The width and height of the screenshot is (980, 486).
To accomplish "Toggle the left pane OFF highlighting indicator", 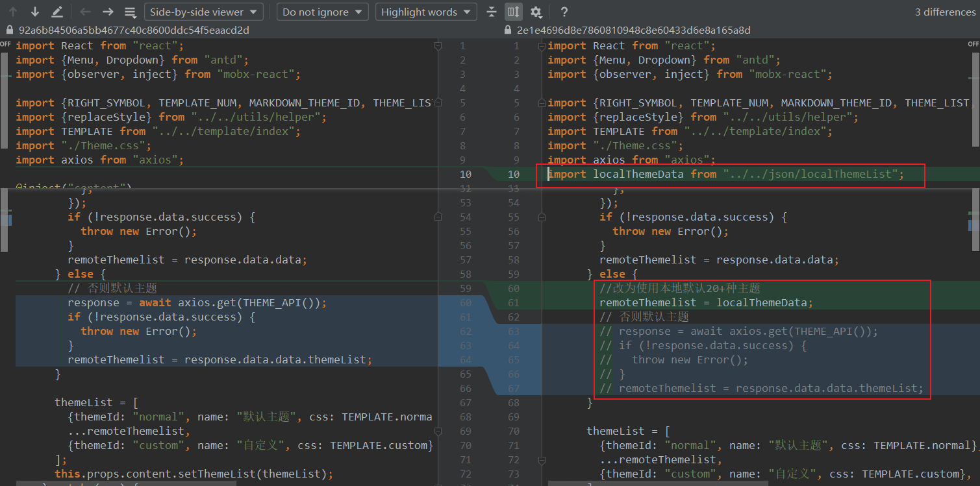I will [5, 44].
